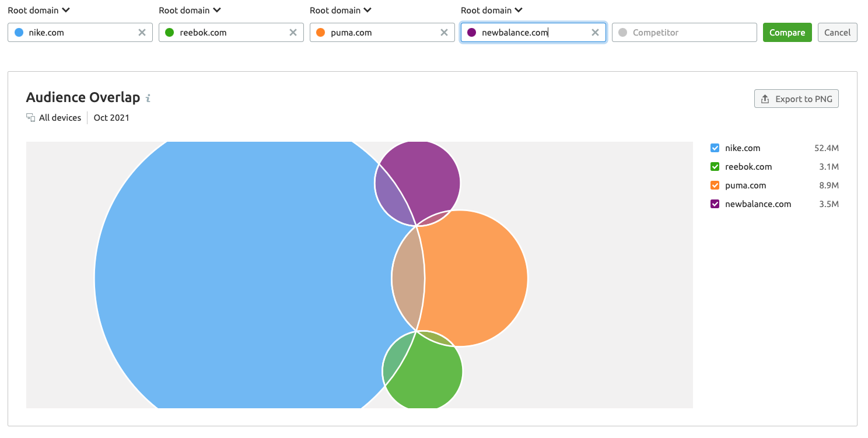Click the newbalance.com legend label

pos(758,204)
